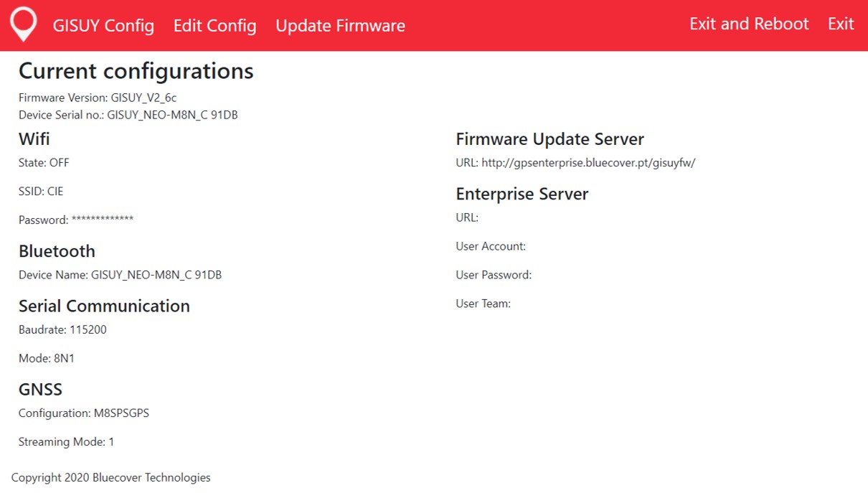Screen dimensions: 868x493
Task: Select the Firmware Version GISUY_V2_6c text
Action: tap(97, 98)
